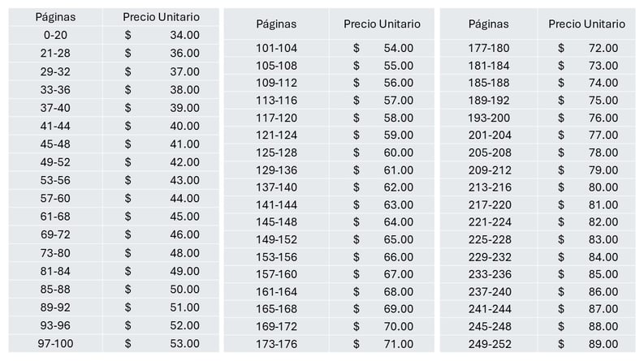Select the 193-200 pages cell
This screenshot has height=361, width=644.
coord(489,118)
